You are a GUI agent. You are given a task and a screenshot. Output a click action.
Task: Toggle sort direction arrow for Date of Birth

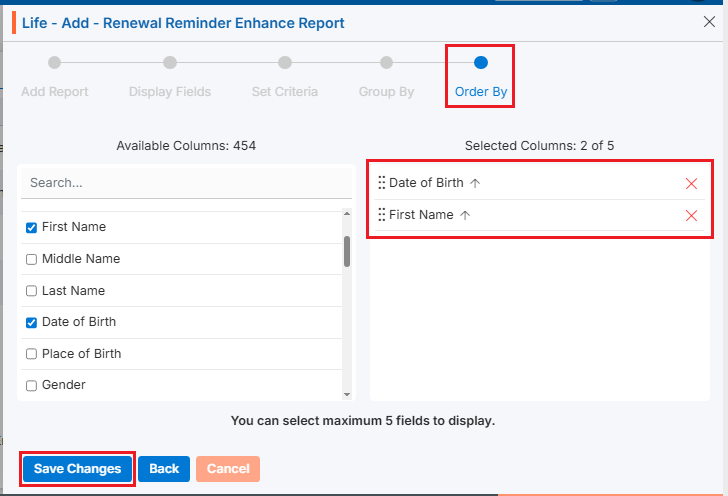click(x=475, y=183)
